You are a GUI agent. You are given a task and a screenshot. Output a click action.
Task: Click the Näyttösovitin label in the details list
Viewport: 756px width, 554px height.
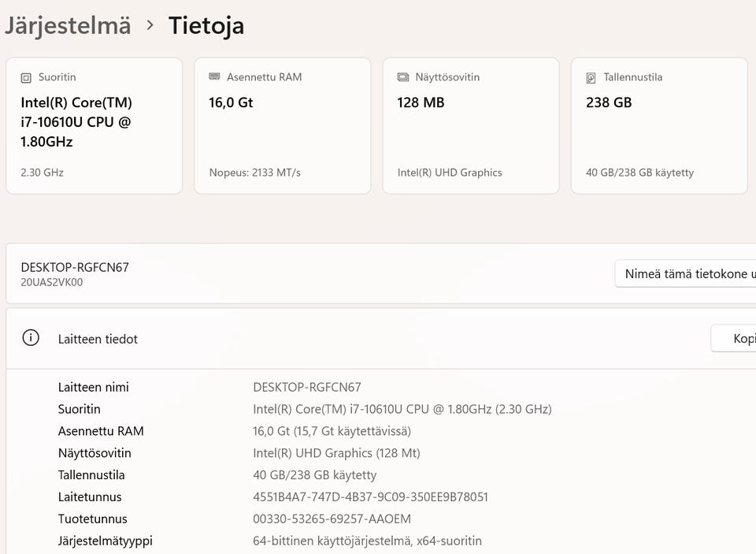94,453
